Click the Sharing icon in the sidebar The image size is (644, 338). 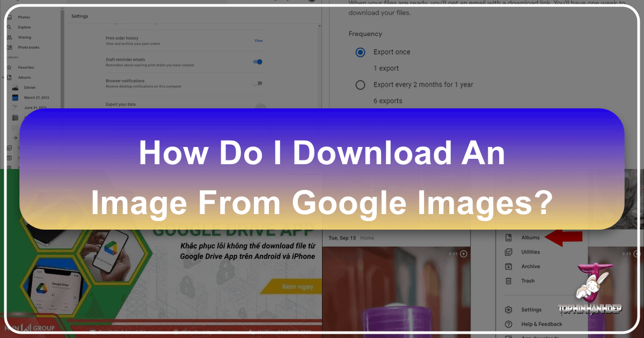coord(9,37)
